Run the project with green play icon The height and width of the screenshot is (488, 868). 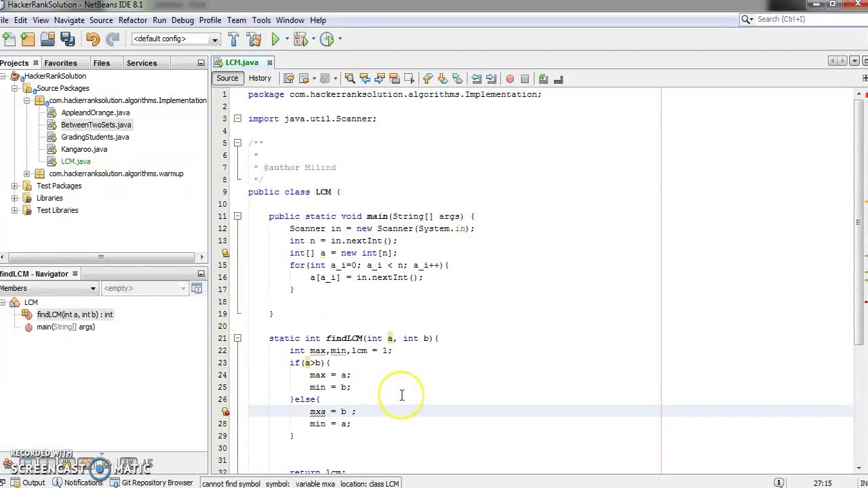(x=275, y=39)
